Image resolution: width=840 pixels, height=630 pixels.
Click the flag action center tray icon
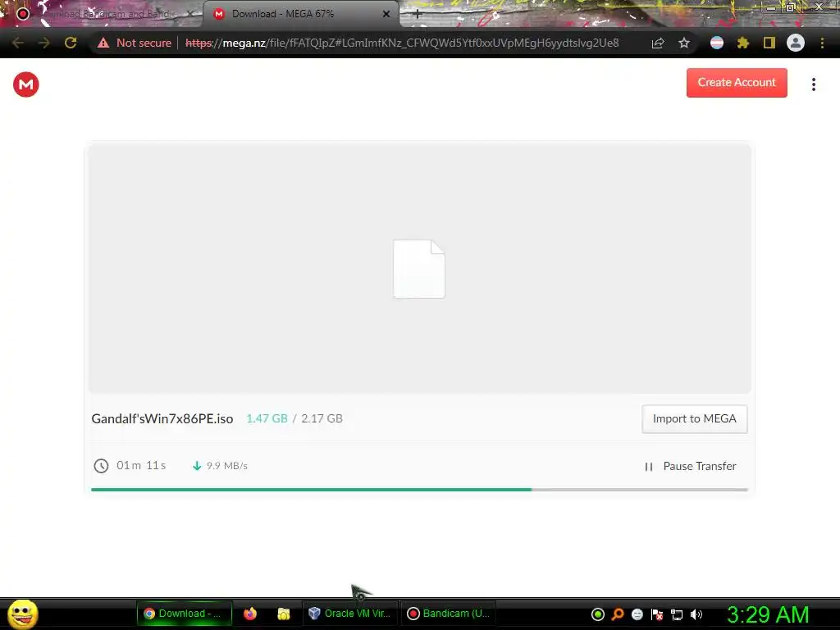point(657,614)
